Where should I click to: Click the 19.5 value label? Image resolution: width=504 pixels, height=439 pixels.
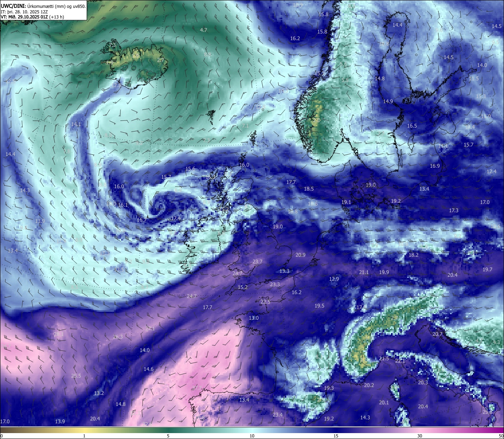319,306
